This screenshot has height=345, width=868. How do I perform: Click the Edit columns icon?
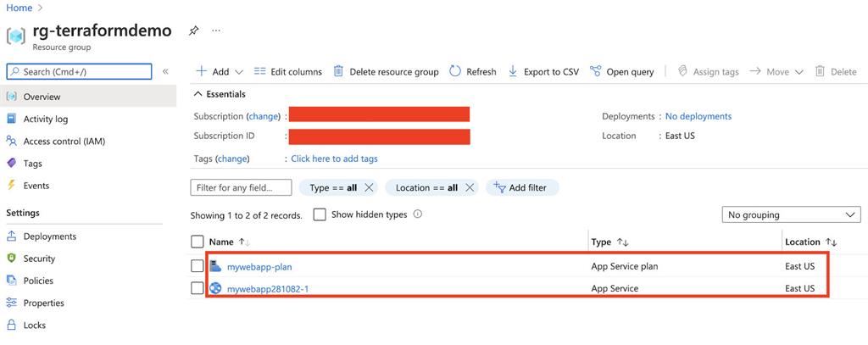[259, 71]
